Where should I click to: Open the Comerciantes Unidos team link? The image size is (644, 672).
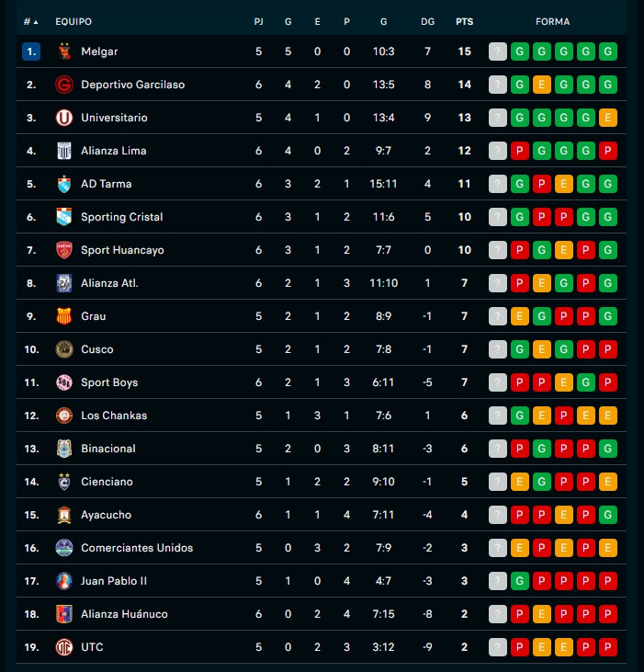tap(137, 548)
